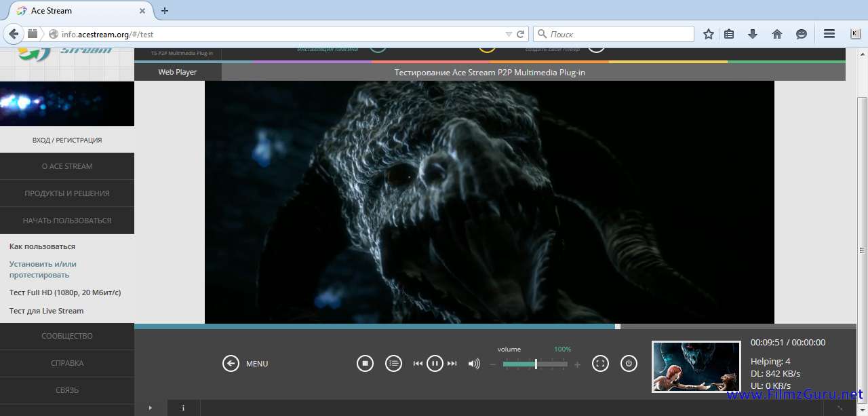
Task: Click the 'ВХОД / РЕГИСТРАЦИЯ' link
Action: point(67,140)
